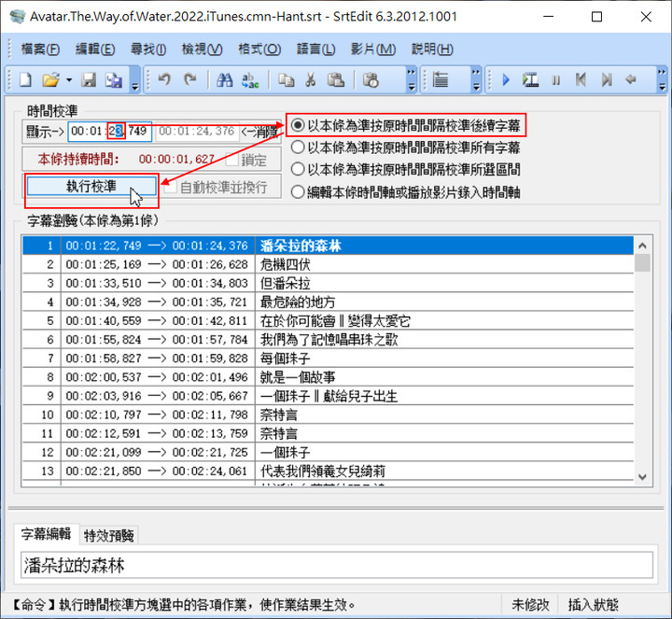Select subtitle row 7 每個珠子

(x=328, y=359)
